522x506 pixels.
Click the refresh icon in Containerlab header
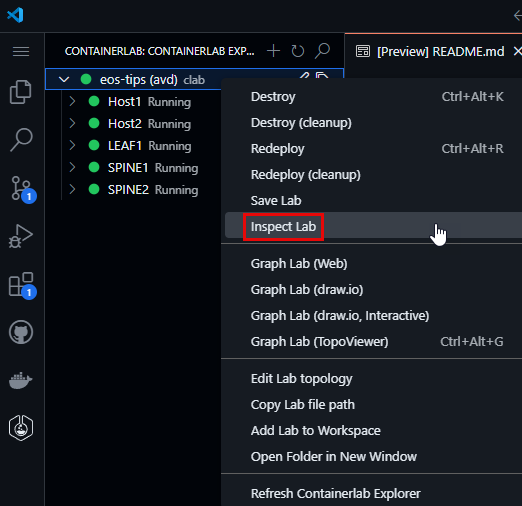pyautogui.click(x=298, y=51)
